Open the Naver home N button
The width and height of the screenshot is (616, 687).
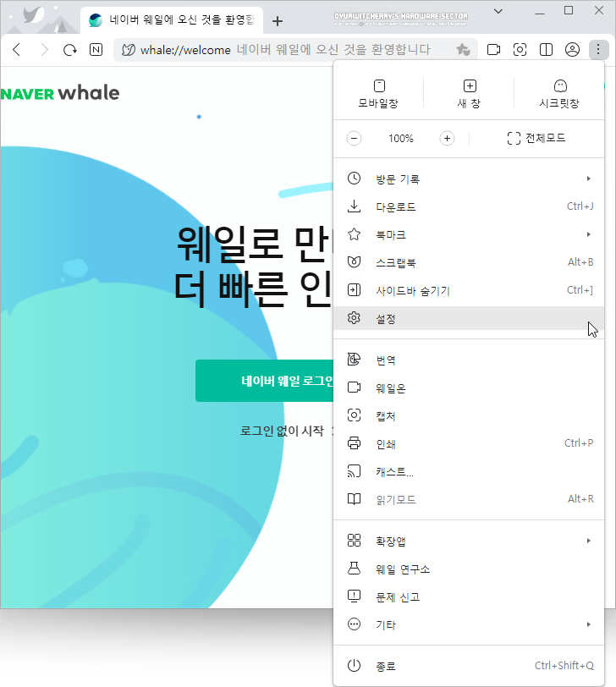96,50
